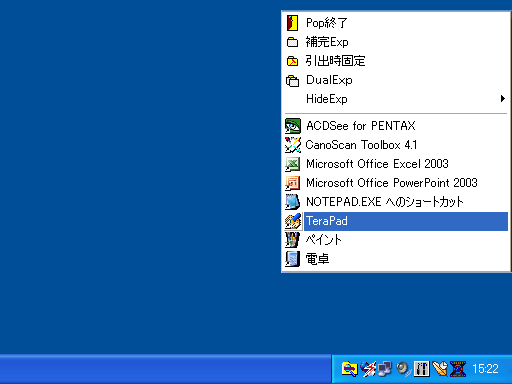Click the DualExp double-folder icon
This screenshot has width=512, height=384.
pyautogui.click(x=292, y=80)
